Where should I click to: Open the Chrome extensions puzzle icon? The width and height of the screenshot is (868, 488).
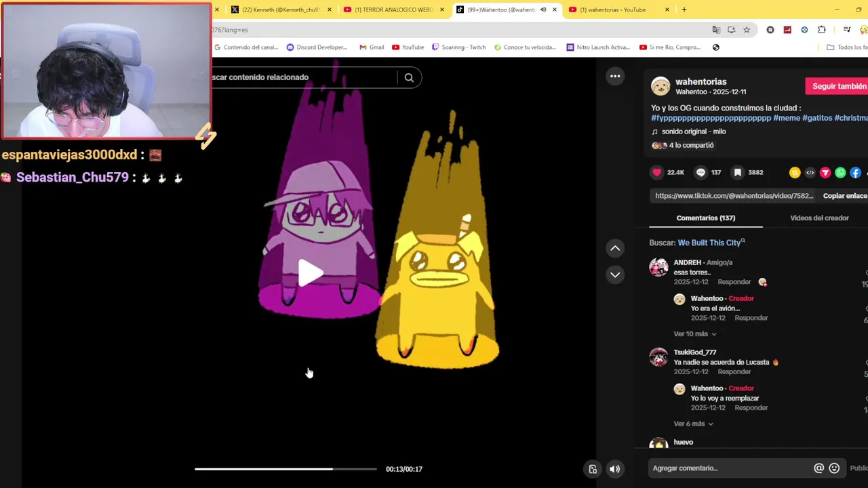coord(822,30)
